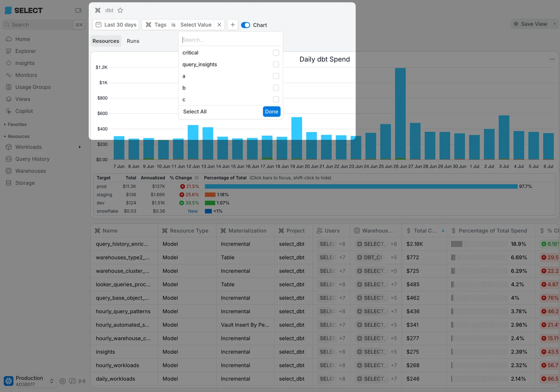Viewport: 560px width, 392px height.
Task: Click the Snowflake Production account icon
Action: coord(9,381)
